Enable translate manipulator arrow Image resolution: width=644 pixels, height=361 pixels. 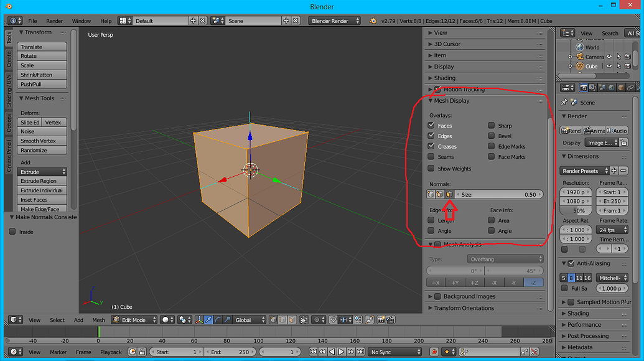208,319
